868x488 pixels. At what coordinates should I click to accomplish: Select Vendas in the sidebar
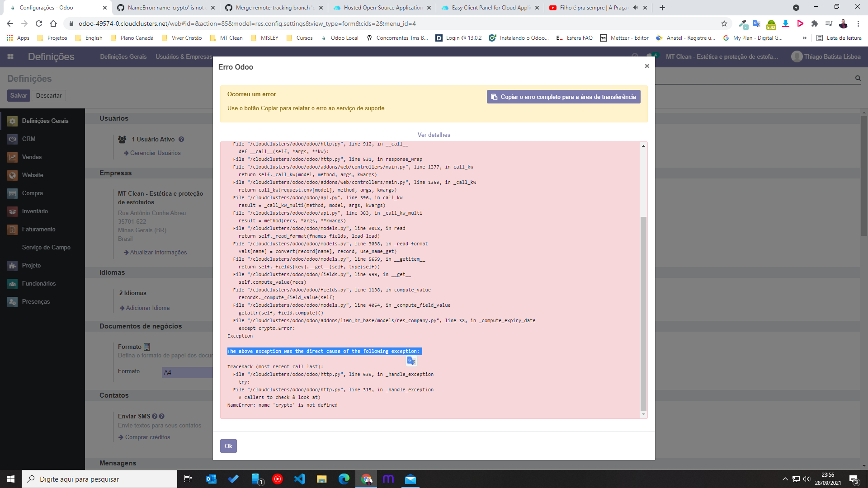pyautogui.click(x=32, y=157)
